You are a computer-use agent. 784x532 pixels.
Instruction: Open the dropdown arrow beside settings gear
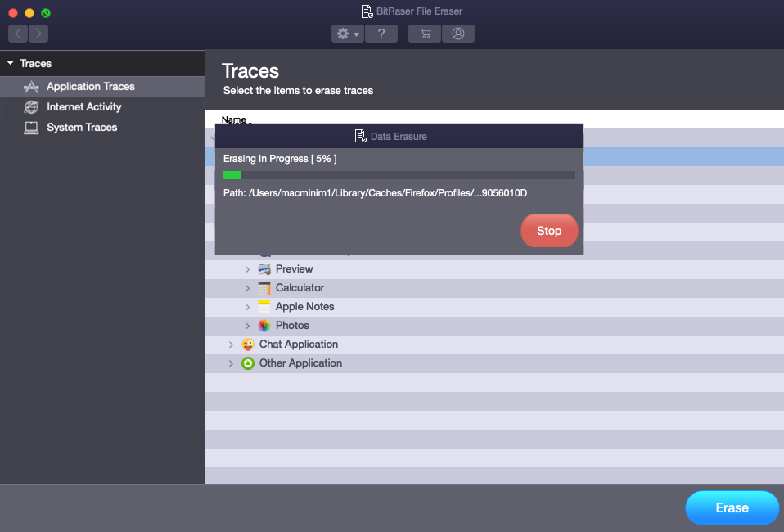[357, 34]
